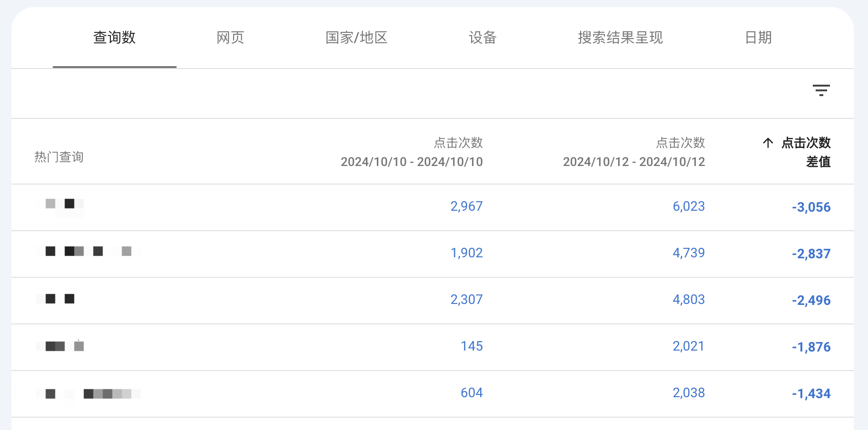Open the 国家/地区 tab
The image size is (868, 430).
click(356, 38)
